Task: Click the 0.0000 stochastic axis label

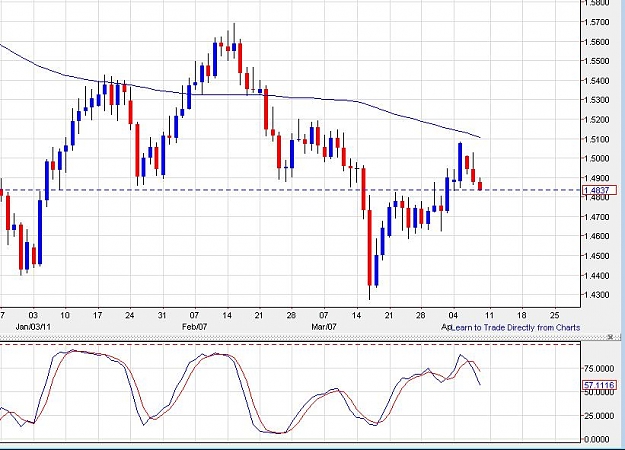Action: click(x=596, y=439)
